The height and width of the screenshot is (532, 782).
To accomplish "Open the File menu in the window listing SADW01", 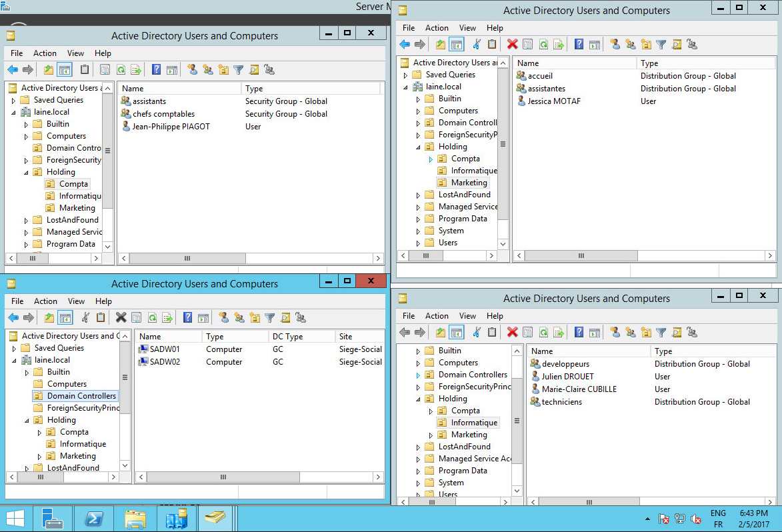I will pyautogui.click(x=17, y=301).
